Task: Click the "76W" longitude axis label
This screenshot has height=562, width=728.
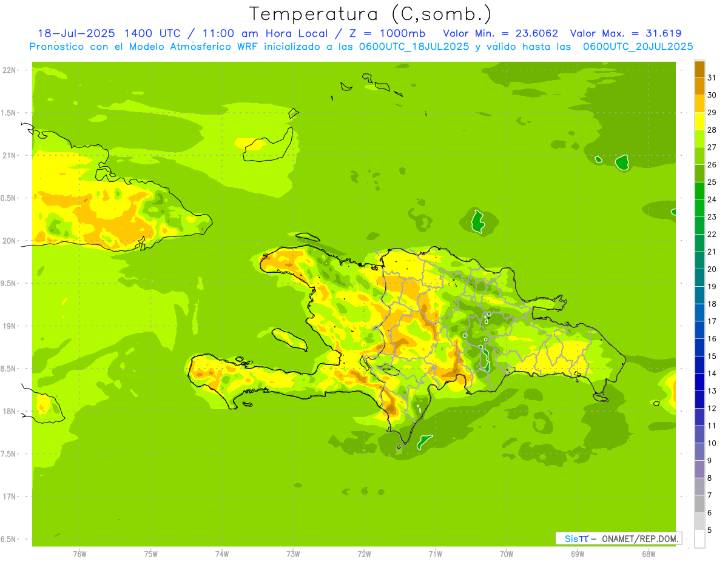Action: tap(79, 554)
